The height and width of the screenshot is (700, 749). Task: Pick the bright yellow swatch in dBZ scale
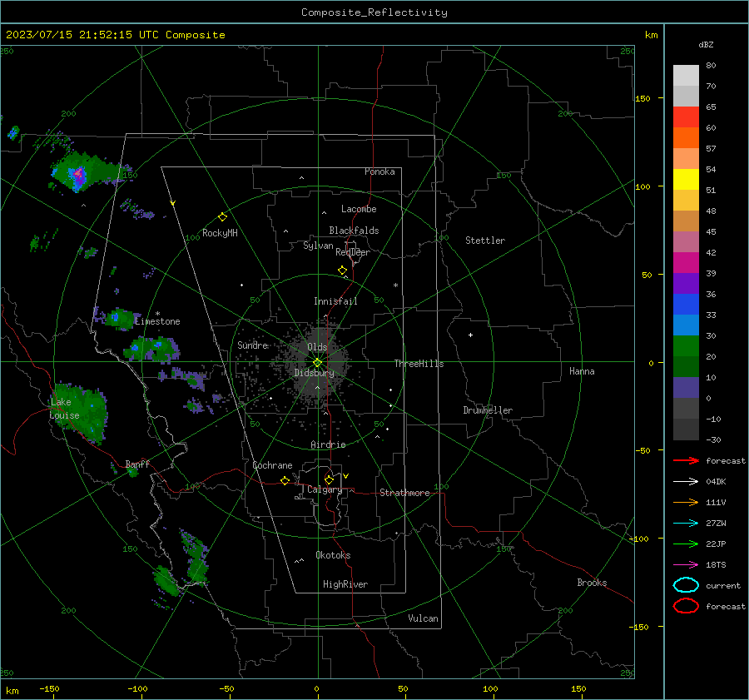click(686, 179)
